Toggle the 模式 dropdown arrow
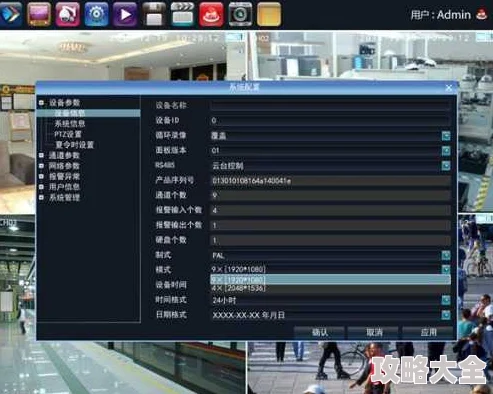This screenshot has height=394, width=493. (446, 269)
